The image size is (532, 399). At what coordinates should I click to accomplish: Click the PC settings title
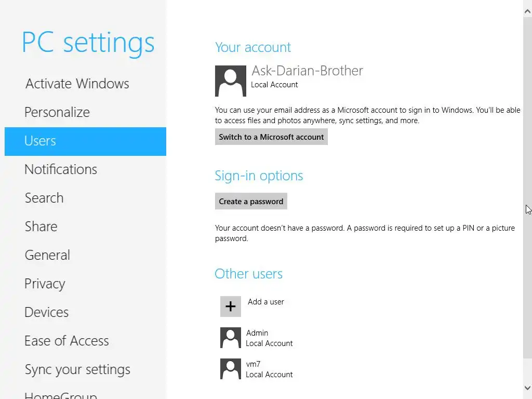tap(88, 43)
